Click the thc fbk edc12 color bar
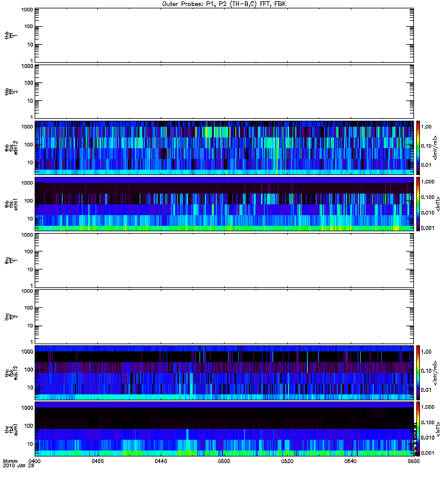 pos(418,372)
